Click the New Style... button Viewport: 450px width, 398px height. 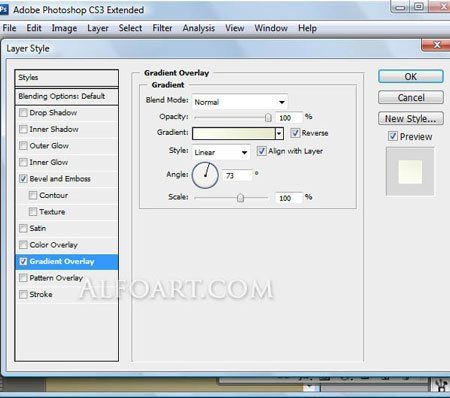[411, 119]
